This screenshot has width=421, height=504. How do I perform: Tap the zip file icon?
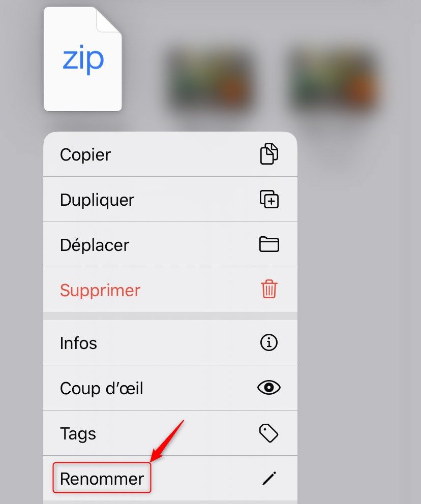click(x=83, y=59)
